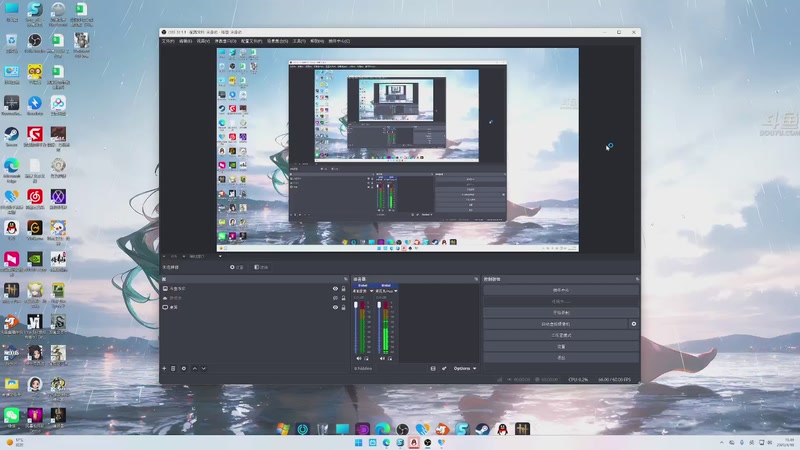The image size is (800, 450).
Task: Open the Docks (停靠窗口) menu
Action: pos(225,41)
